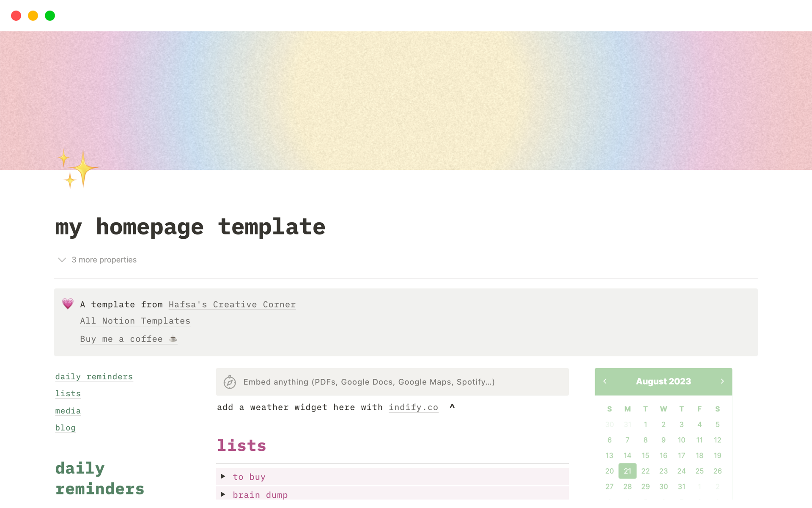
Task: Click the embed content area widget
Action: coord(392,381)
